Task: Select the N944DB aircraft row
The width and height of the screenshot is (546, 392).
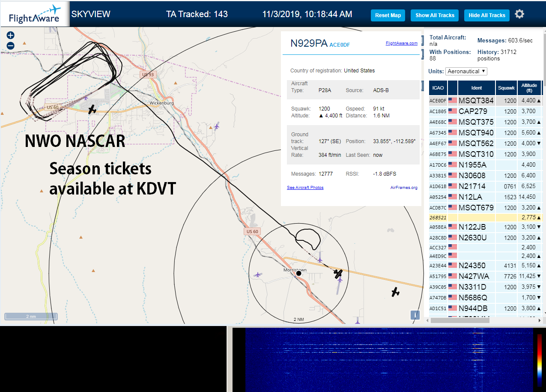Action: (485, 308)
